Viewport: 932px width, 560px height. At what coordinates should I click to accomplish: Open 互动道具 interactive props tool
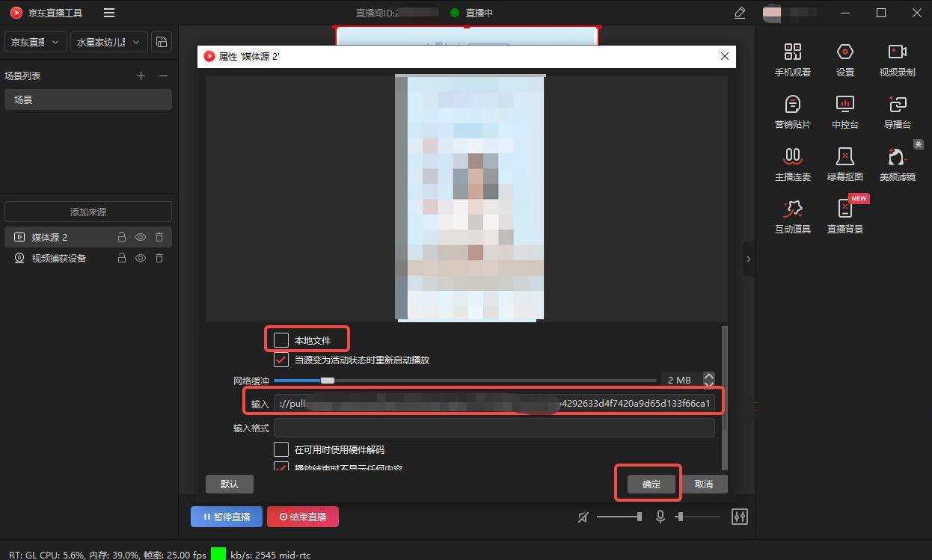793,217
